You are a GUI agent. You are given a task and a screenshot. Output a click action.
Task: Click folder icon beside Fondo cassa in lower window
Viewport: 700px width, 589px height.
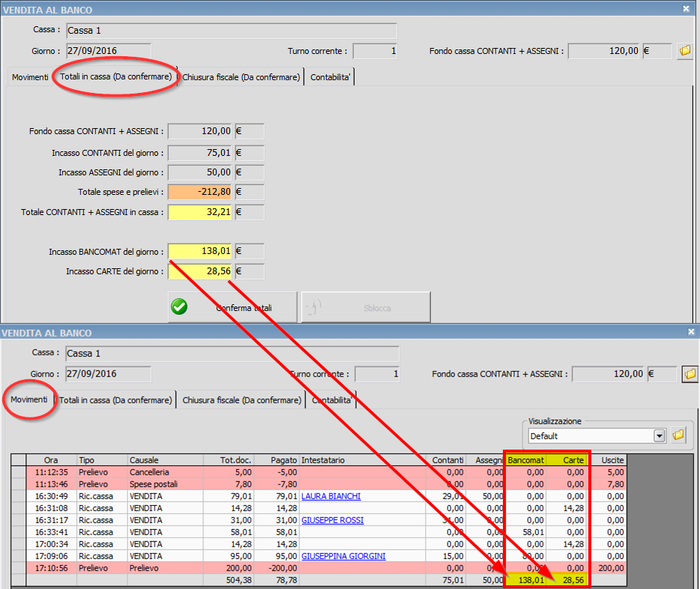point(690,374)
